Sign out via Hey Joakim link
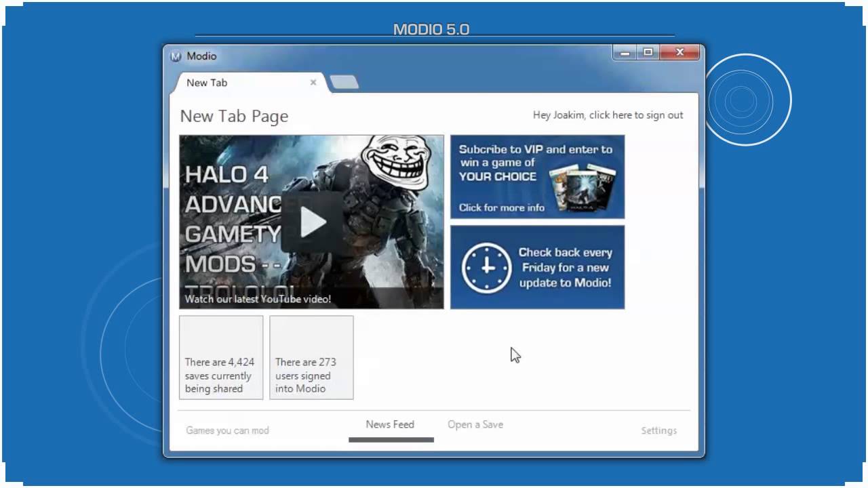Screen dimensions: 868x488 [x=608, y=115]
